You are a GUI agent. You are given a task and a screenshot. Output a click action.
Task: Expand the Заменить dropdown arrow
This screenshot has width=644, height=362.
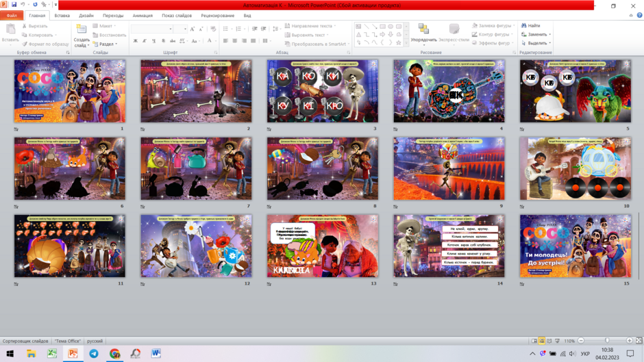tap(550, 34)
